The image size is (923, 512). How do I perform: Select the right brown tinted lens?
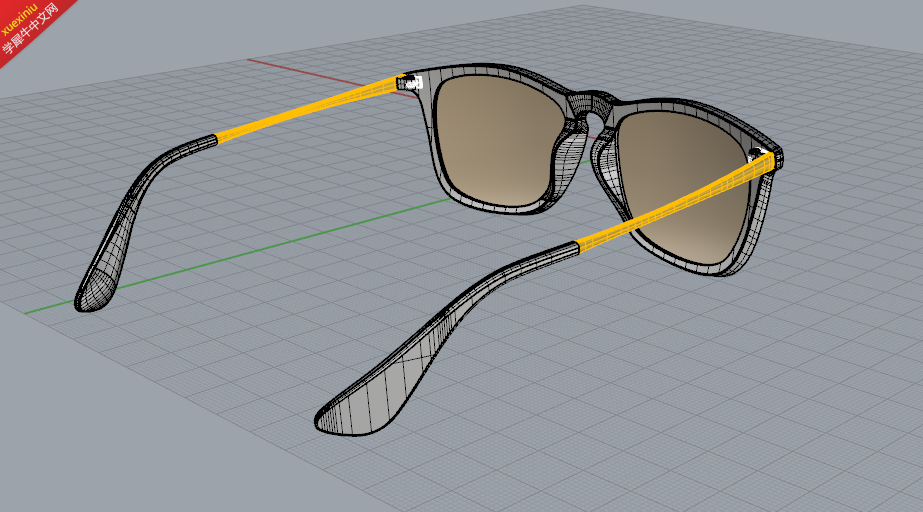(683, 182)
